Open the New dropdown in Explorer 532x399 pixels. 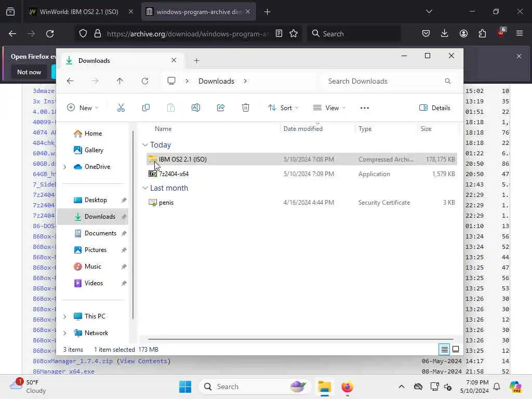click(x=83, y=108)
